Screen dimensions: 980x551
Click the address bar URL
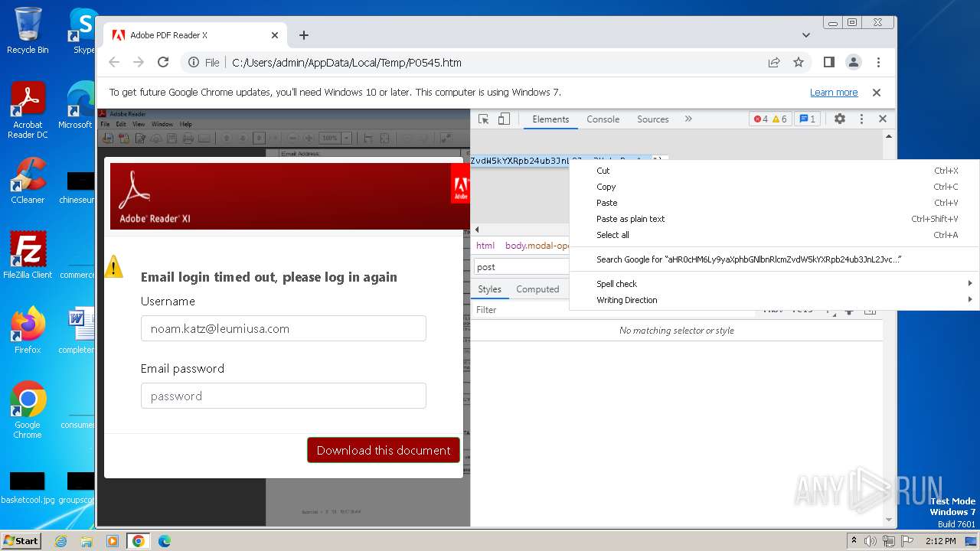[346, 63]
